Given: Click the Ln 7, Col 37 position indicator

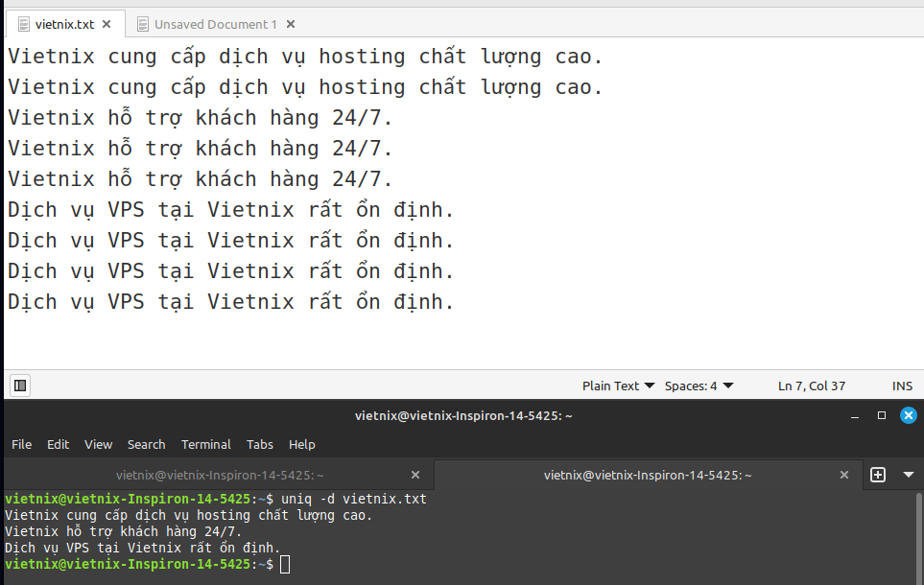Looking at the screenshot, I should point(811,386).
